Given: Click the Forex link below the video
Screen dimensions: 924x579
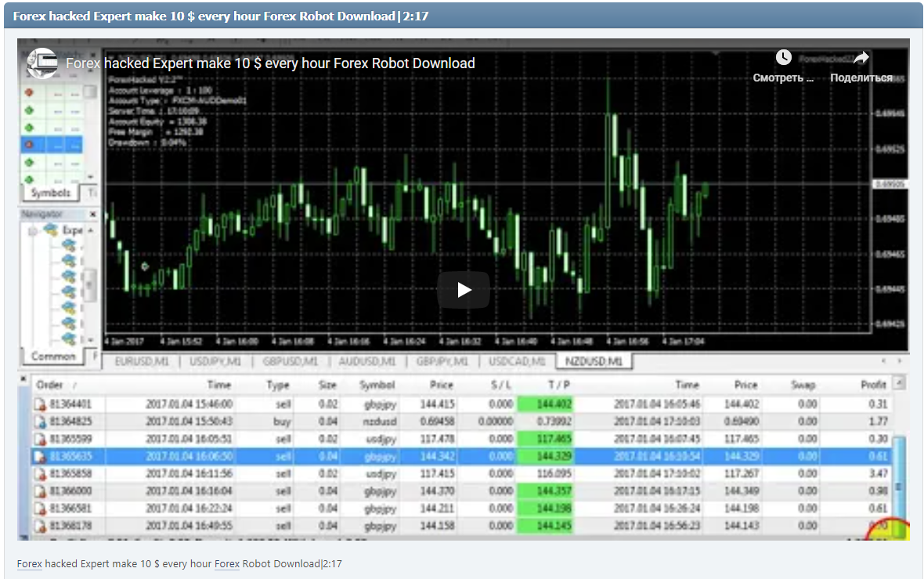Looking at the screenshot, I should pos(29,563).
